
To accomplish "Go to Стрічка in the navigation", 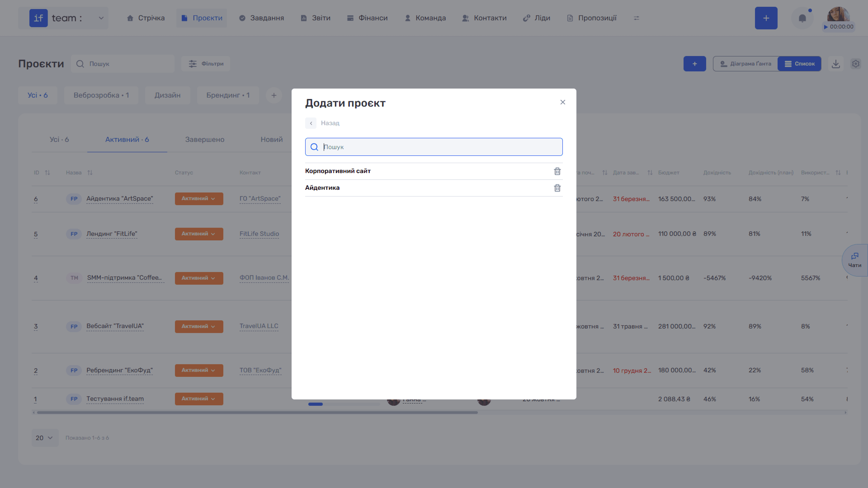I will pos(146,18).
